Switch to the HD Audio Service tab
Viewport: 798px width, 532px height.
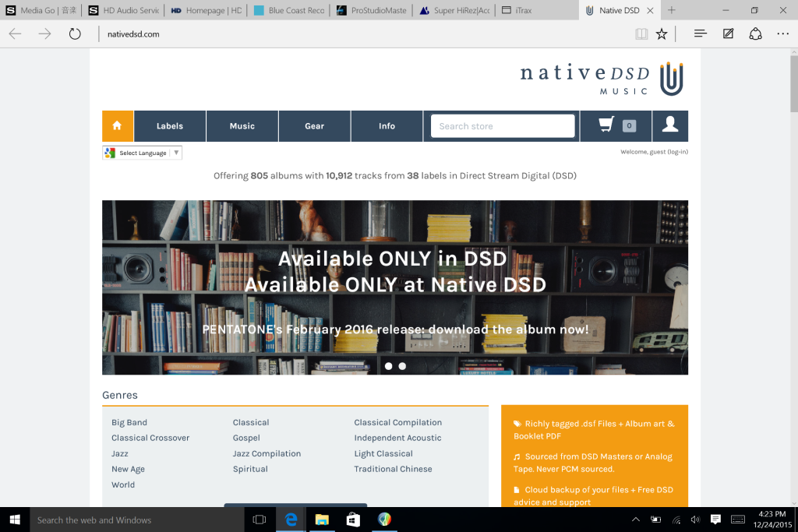(123, 10)
